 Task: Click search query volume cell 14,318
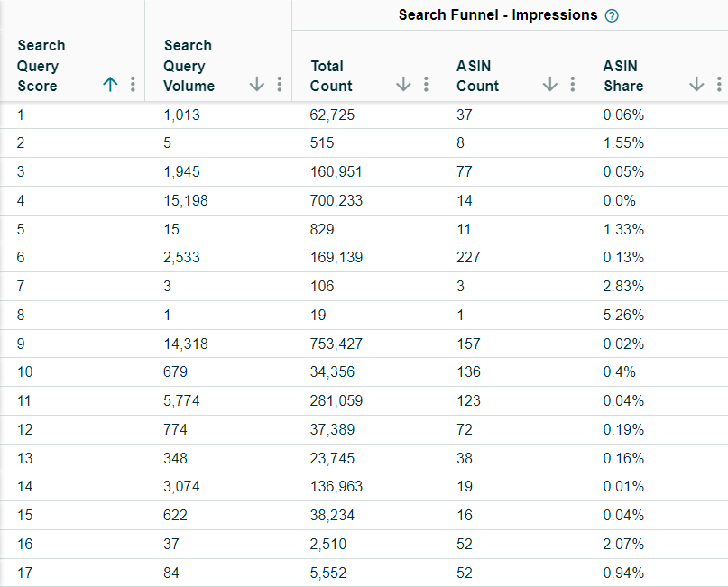[186, 344]
